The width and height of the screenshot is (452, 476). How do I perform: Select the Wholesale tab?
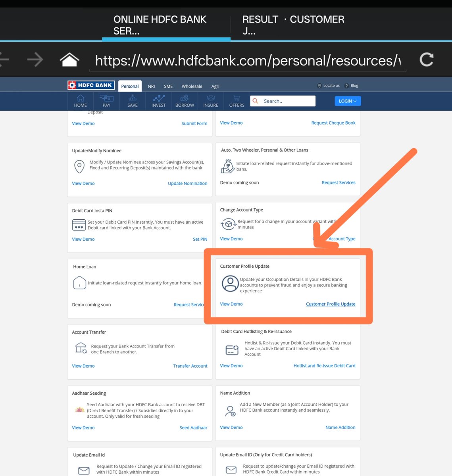192,86
